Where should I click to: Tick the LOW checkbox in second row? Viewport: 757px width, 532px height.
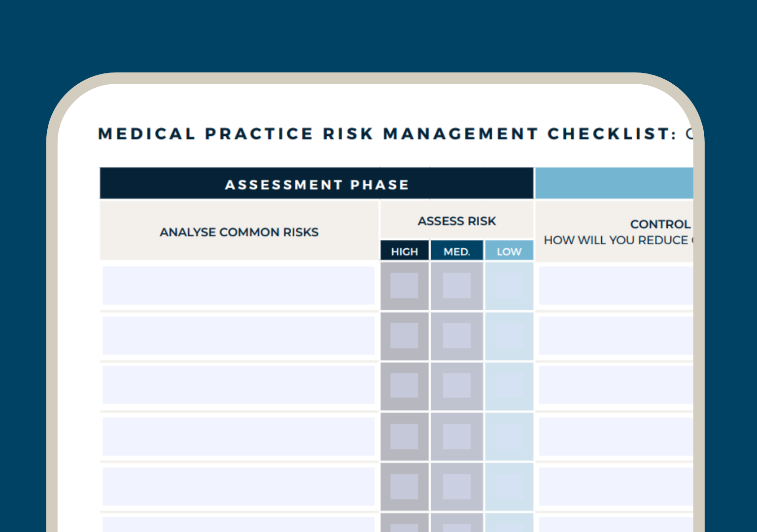tap(509, 336)
